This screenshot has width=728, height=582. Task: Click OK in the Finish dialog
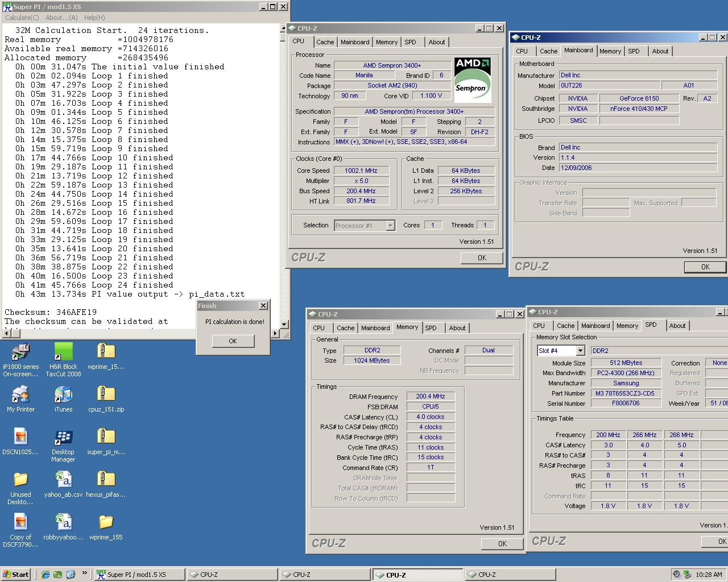click(x=233, y=341)
